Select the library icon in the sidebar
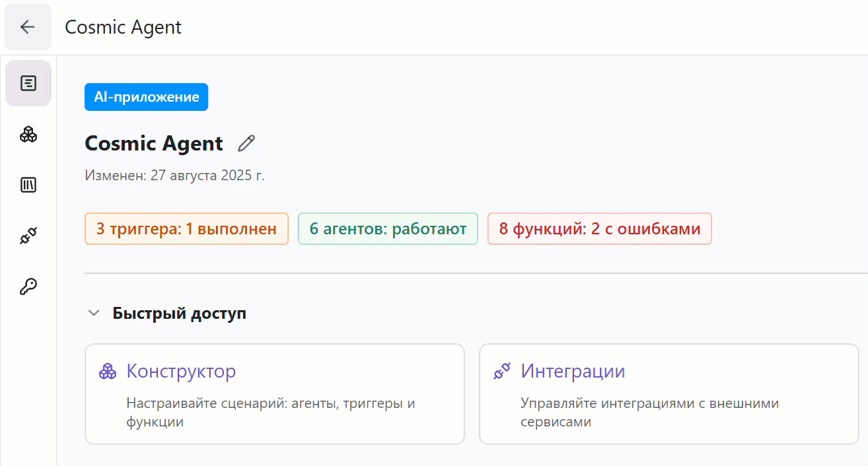 click(28, 185)
